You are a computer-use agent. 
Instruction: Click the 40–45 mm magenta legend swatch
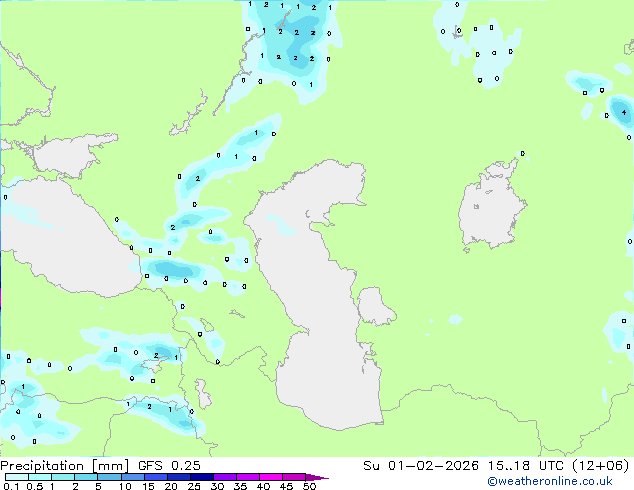point(271,477)
